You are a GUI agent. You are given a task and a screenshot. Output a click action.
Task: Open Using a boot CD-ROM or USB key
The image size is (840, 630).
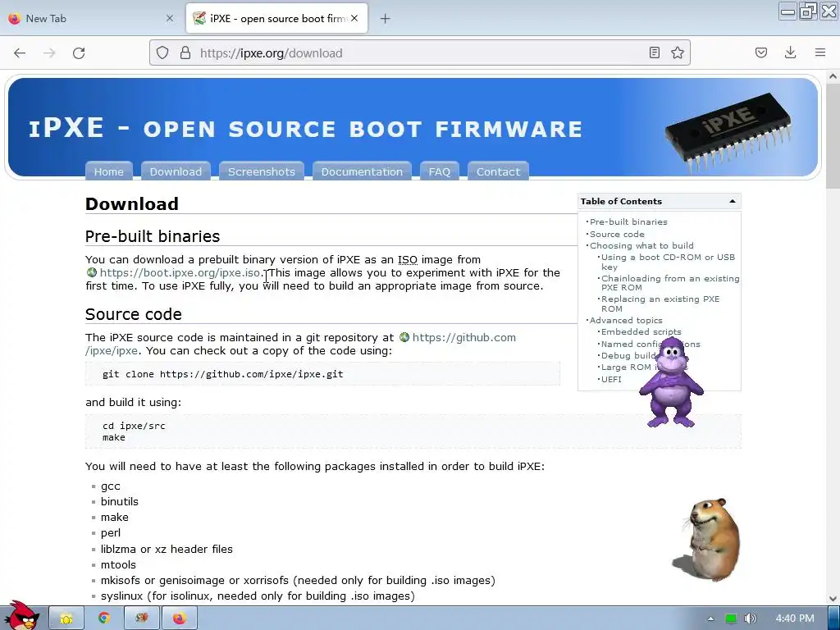point(668,262)
